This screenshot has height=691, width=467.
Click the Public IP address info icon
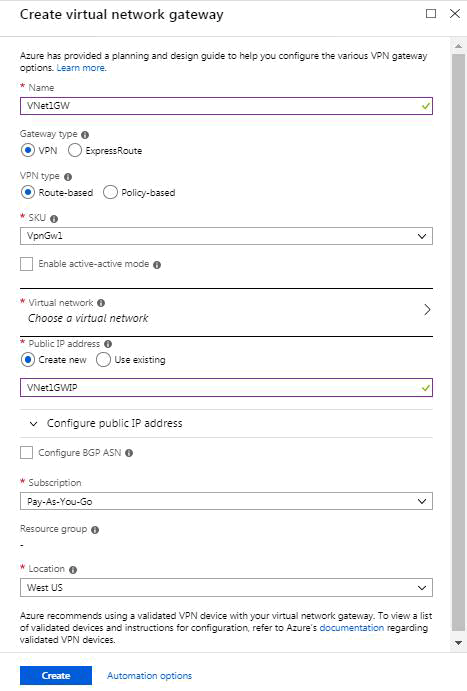[x=108, y=344]
